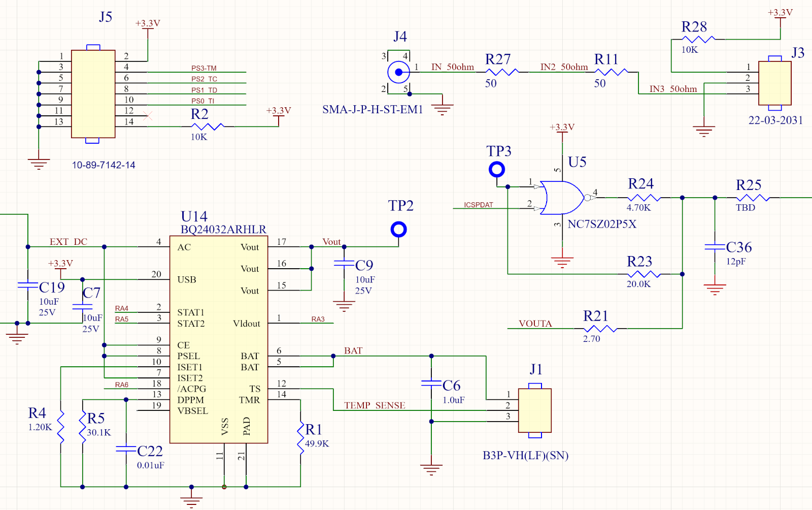Select capacitor C19 symbol
This screenshot has width=812, height=510.
pos(28,285)
